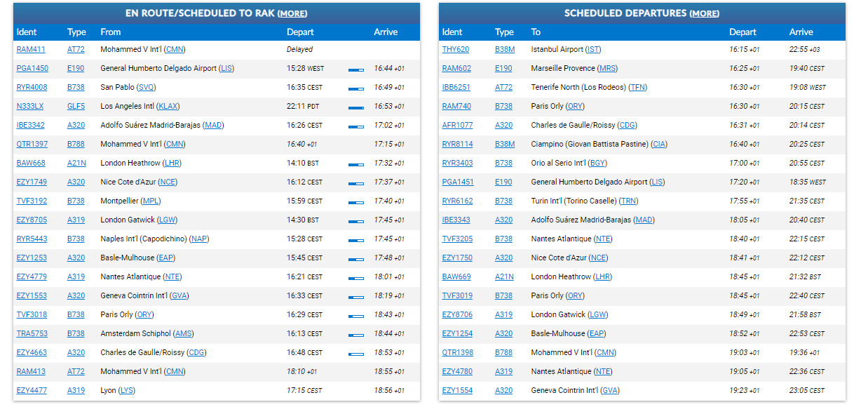Open flight RYR3403 to Orio al Serio
Screen dimensions: 868x407
tap(458, 164)
